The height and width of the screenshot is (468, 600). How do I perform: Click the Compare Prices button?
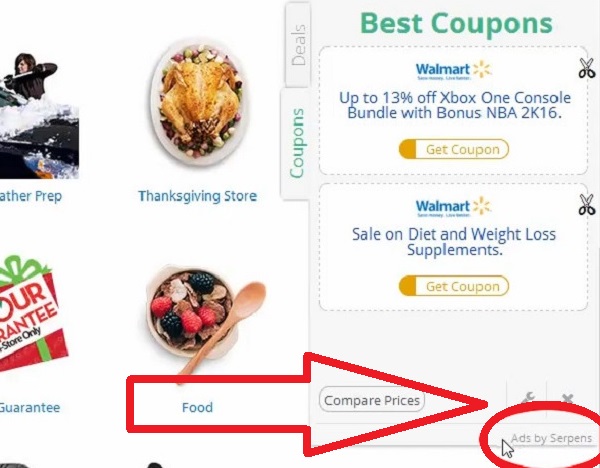tap(372, 400)
